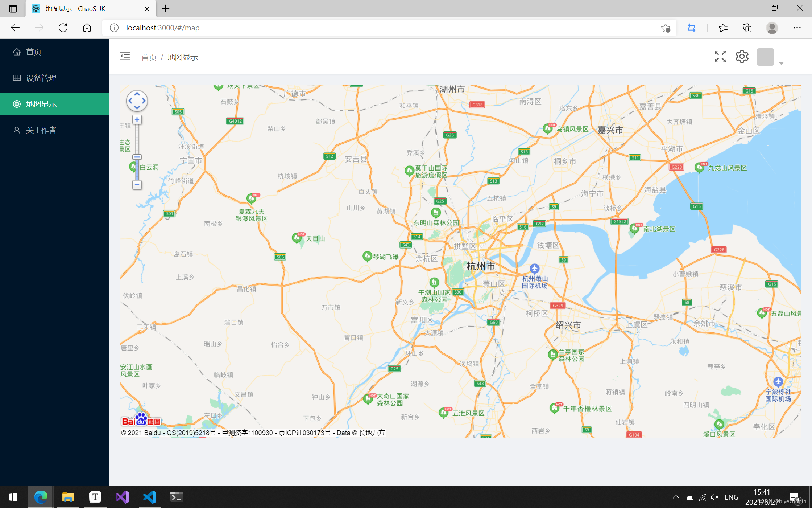Pan the map up with the compass arrow
The image size is (812, 508).
coord(137,94)
